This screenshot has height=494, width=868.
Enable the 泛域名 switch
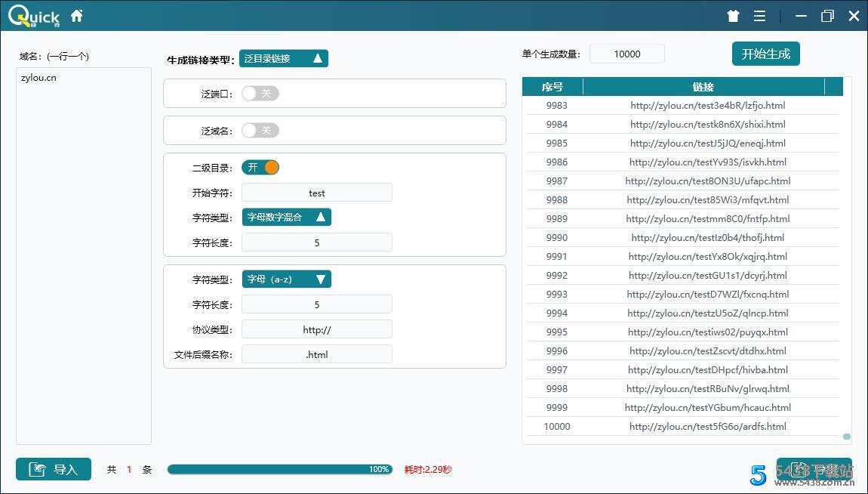tap(260, 130)
